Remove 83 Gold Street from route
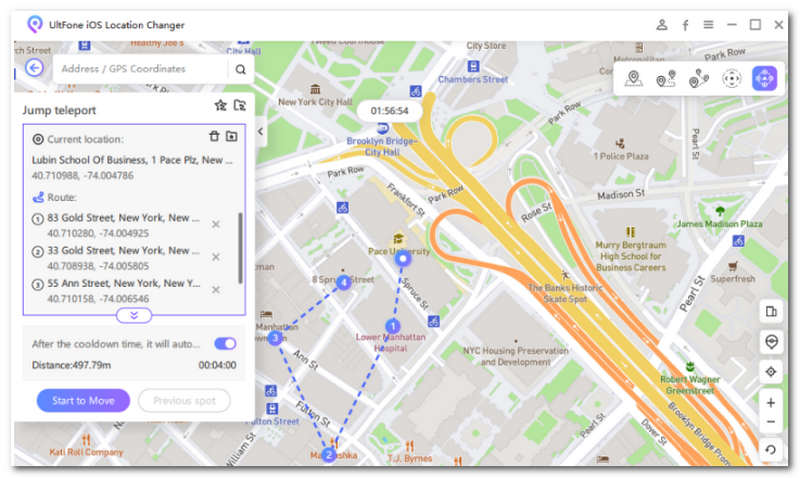The width and height of the screenshot is (800, 478). coord(216,224)
